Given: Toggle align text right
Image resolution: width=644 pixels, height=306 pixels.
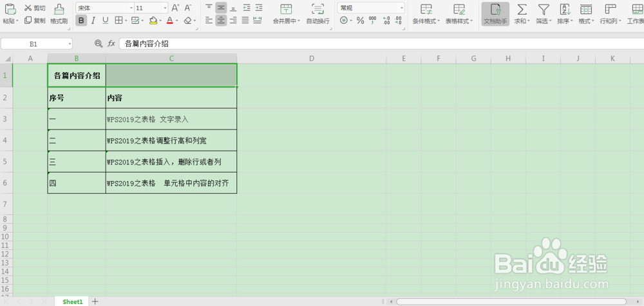Looking at the screenshot, I should tap(233, 21).
